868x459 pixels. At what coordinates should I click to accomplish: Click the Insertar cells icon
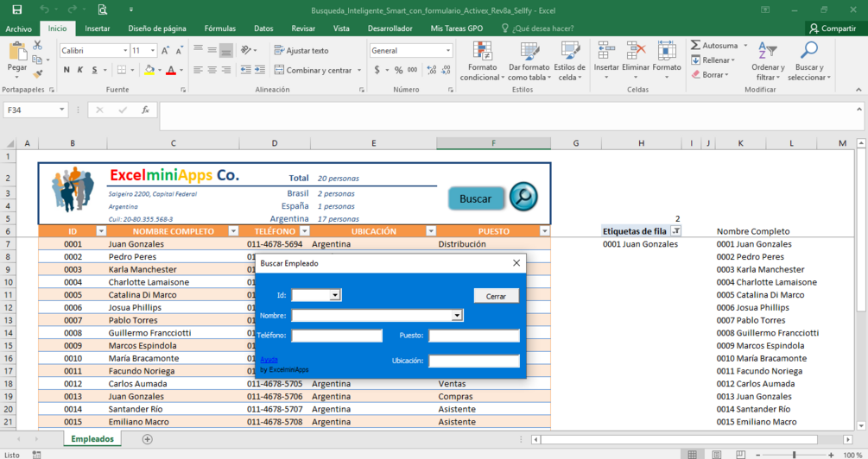[606, 51]
